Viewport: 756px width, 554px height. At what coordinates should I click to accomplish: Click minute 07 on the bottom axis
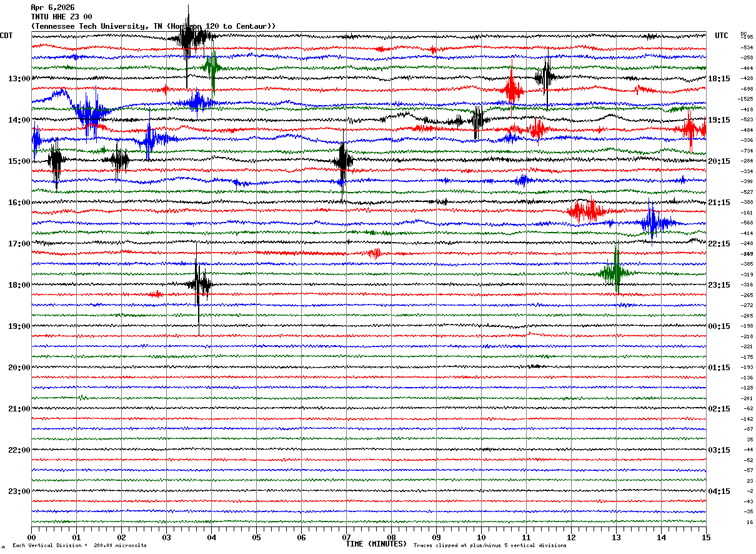[x=346, y=537]
